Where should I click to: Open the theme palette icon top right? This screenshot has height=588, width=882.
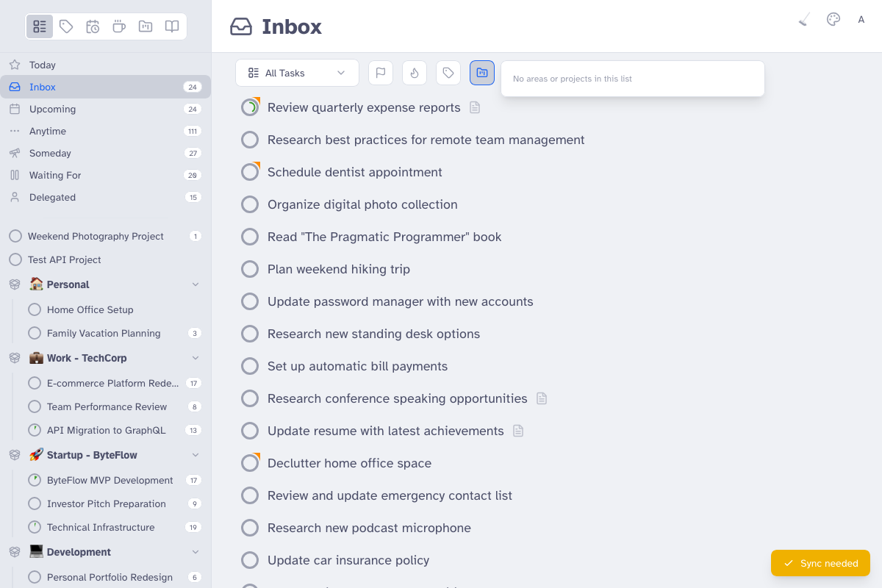coord(833,19)
